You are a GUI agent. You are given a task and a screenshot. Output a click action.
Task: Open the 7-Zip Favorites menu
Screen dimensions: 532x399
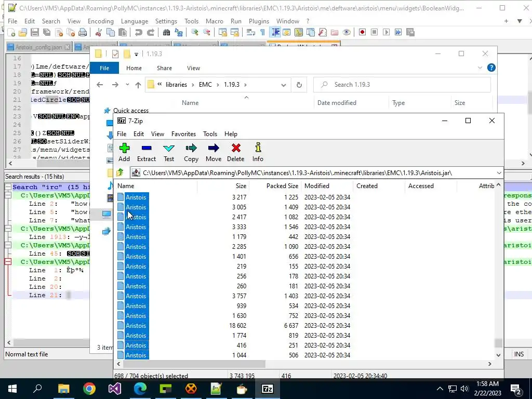[183, 134]
